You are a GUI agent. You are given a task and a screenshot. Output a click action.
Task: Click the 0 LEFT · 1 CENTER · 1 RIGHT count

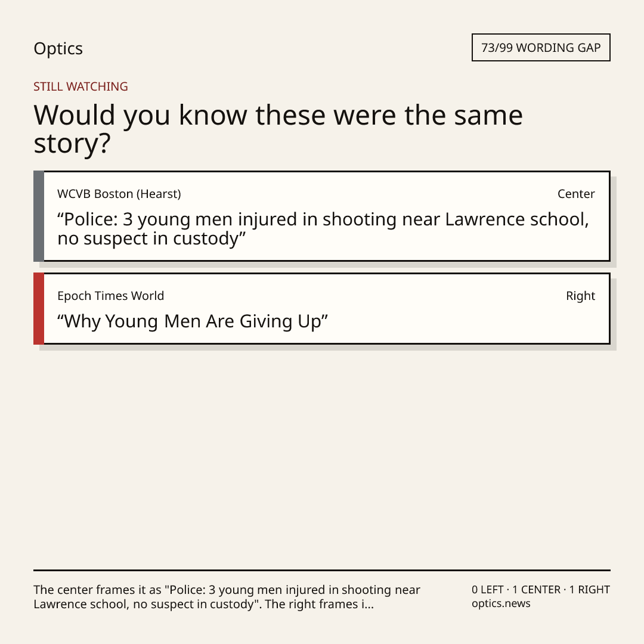point(540,589)
